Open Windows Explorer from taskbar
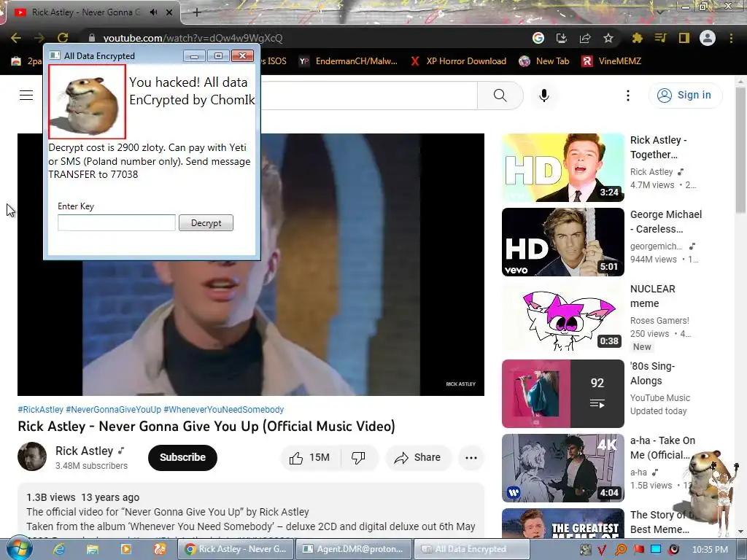The width and height of the screenshot is (747, 560). 93,550
